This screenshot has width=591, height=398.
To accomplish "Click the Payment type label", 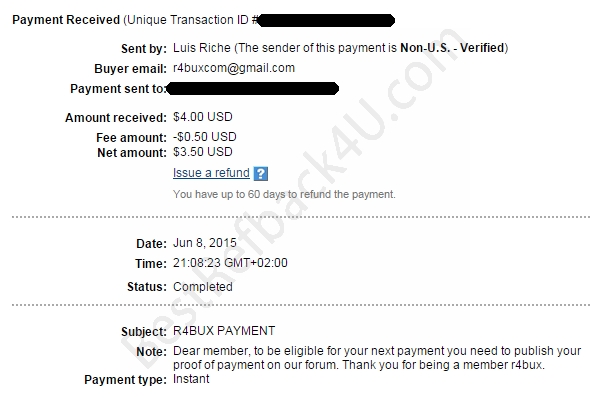I will [126, 380].
